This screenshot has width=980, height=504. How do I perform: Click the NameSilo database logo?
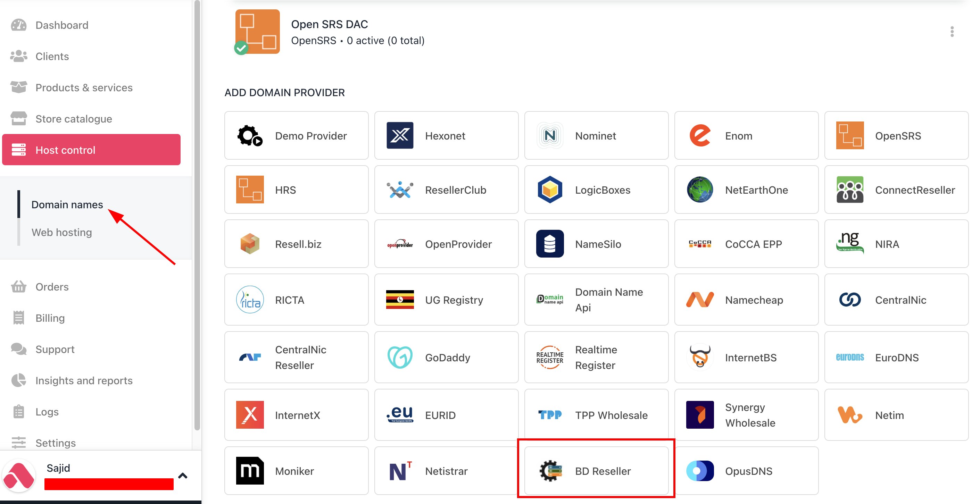[x=550, y=244]
